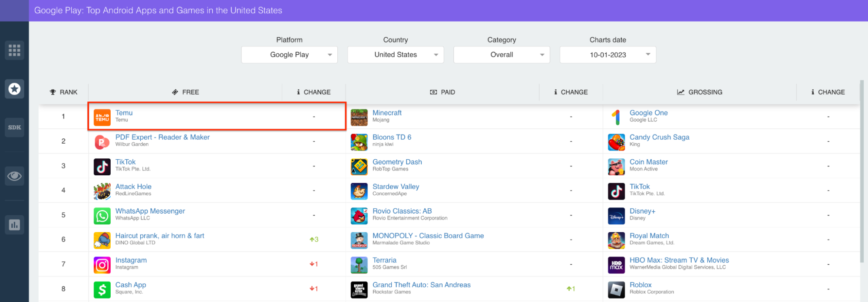
Task: Click the eye sidebar icon
Action: 14,176
